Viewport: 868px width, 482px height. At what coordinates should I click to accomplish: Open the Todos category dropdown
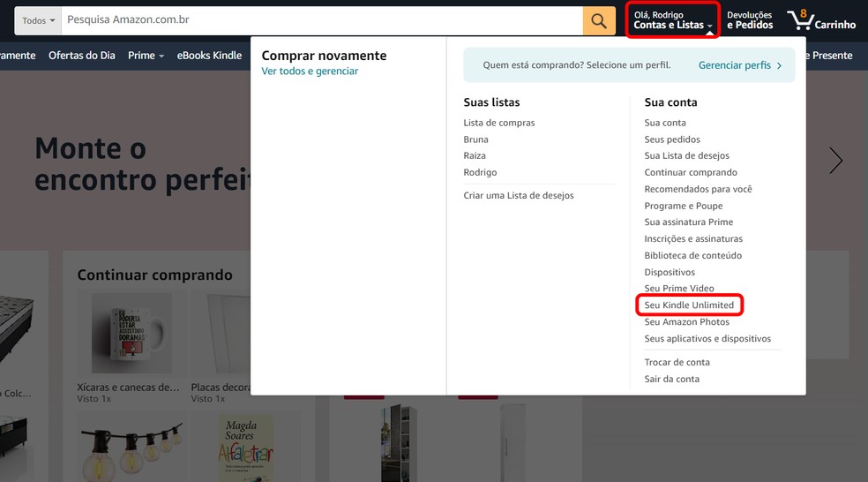tap(38, 21)
